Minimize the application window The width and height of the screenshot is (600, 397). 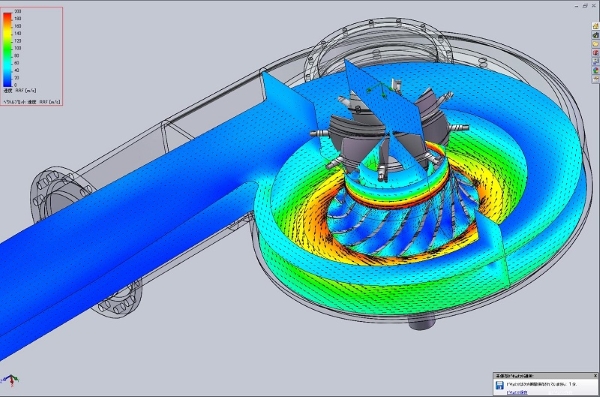pyautogui.click(x=577, y=6)
